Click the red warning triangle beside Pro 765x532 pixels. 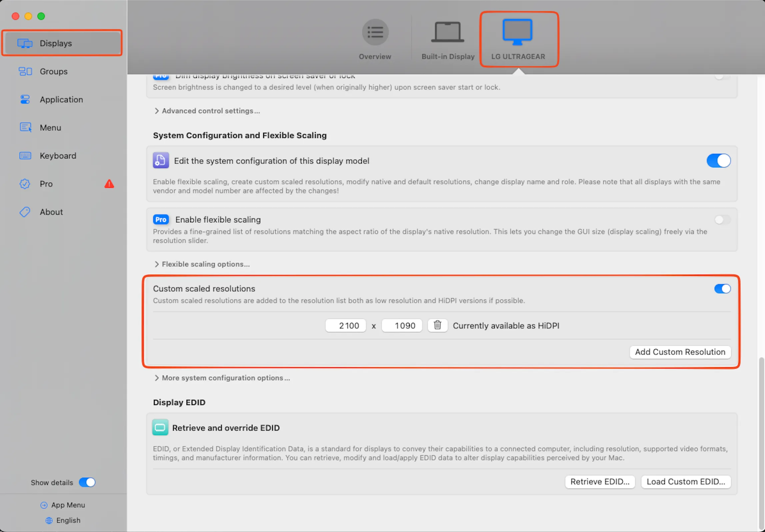click(x=109, y=184)
